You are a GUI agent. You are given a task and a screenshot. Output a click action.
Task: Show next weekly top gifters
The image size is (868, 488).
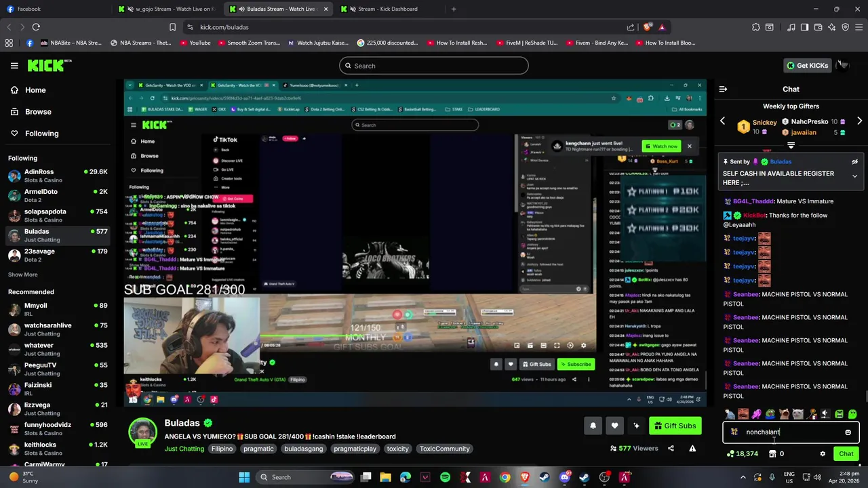point(859,121)
